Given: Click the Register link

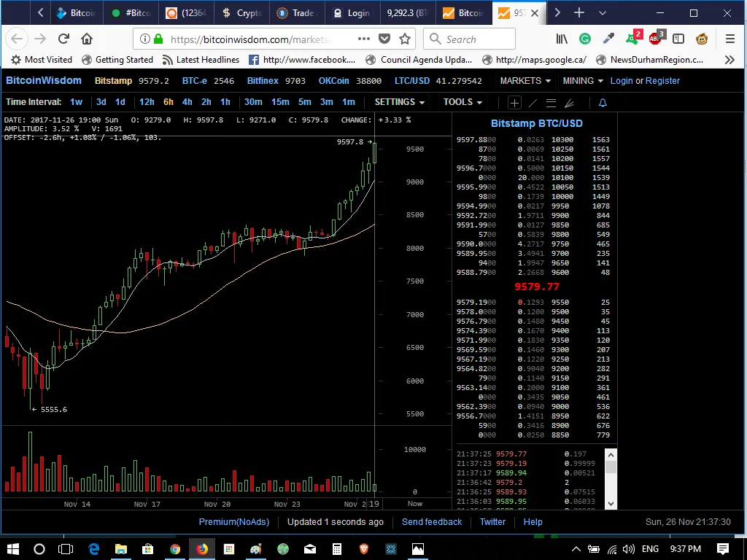Looking at the screenshot, I should pyautogui.click(x=662, y=80).
